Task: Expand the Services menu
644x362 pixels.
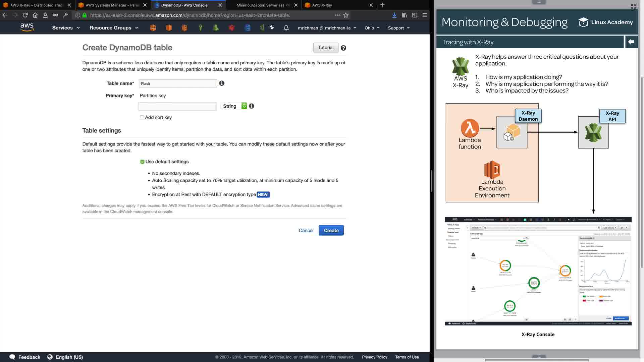Action: [66, 28]
